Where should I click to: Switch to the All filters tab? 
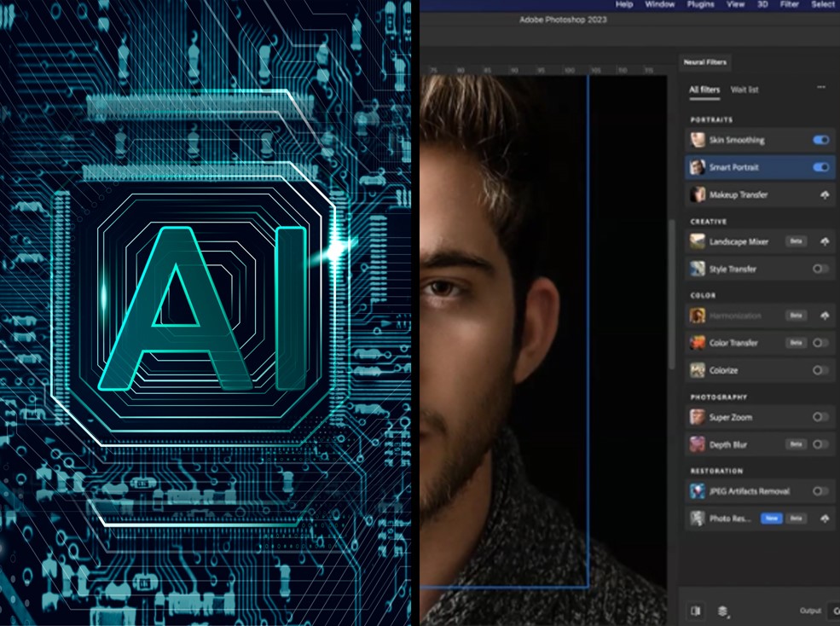click(704, 90)
